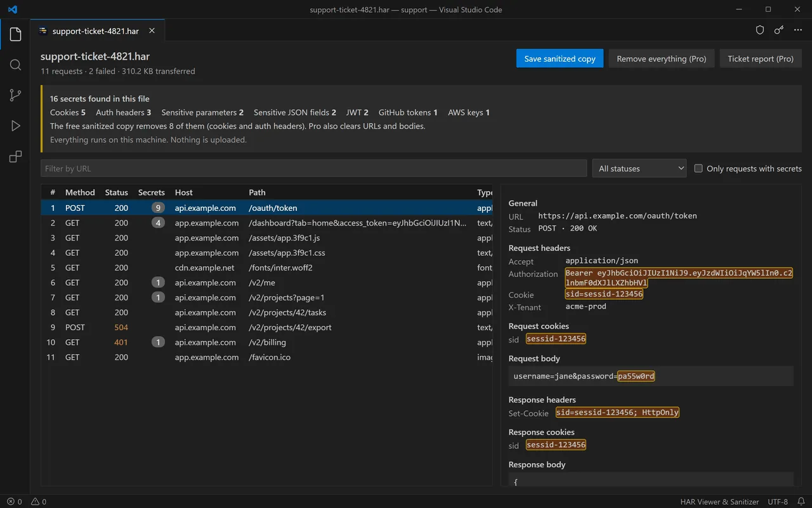Open the Explorer view in activity bar
This screenshot has width=812, height=508.
[15, 34]
